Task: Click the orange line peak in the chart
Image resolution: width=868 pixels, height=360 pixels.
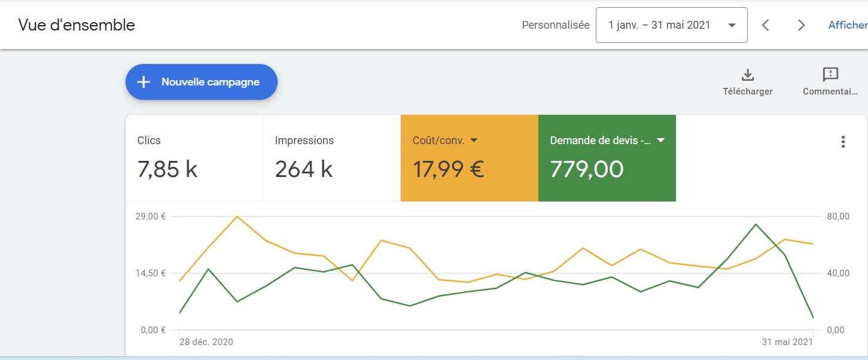Action: [238, 217]
